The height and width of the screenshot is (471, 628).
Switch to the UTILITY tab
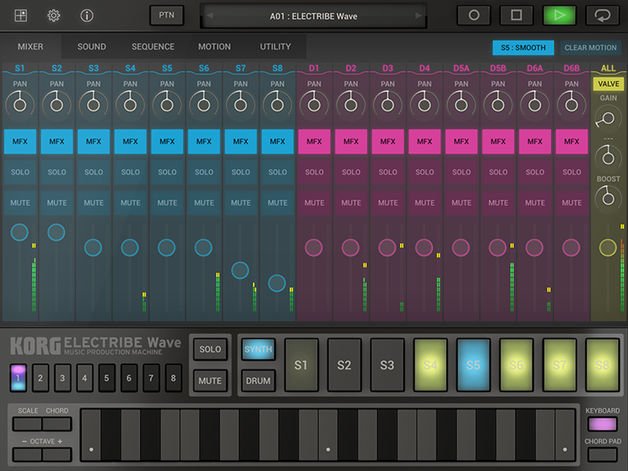click(276, 46)
